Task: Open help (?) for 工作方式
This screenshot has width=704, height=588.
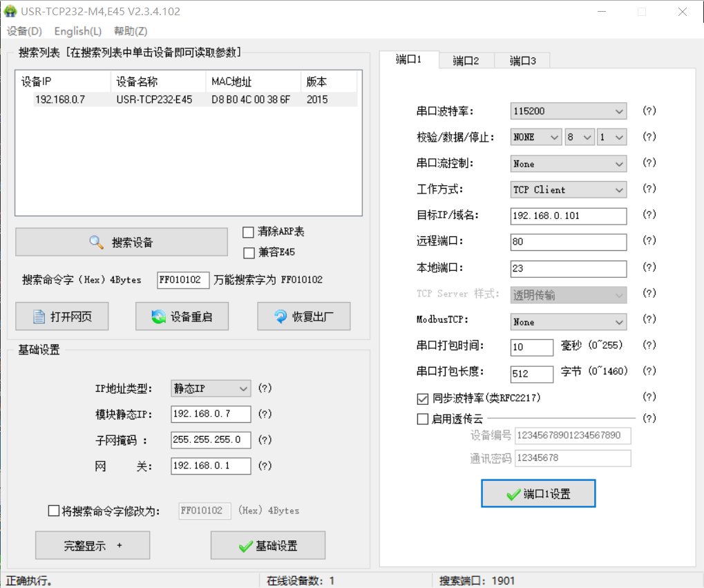Action: (649, 189)
